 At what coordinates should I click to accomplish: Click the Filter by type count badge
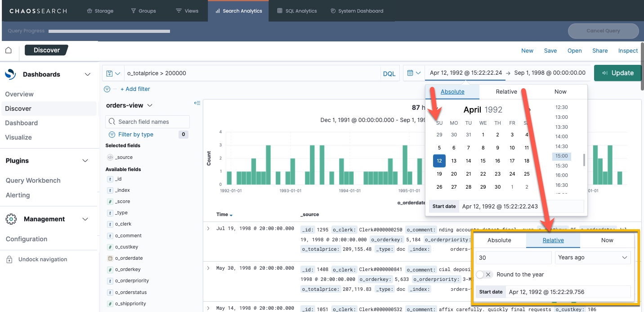coord(183,135)
